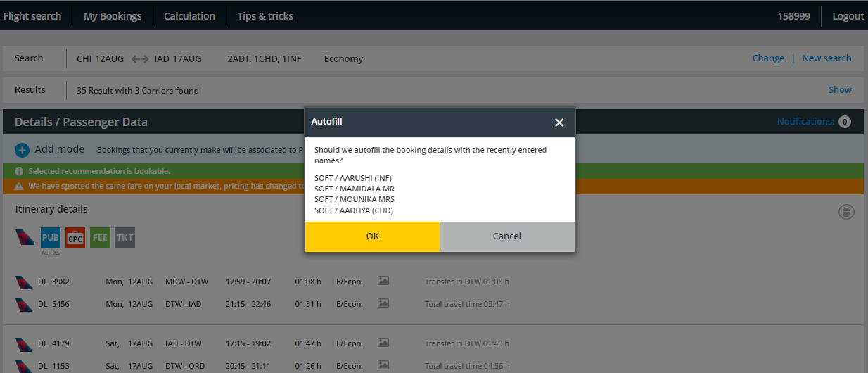
Task: Click the gray TKT icon
Action: coord(125,238)
